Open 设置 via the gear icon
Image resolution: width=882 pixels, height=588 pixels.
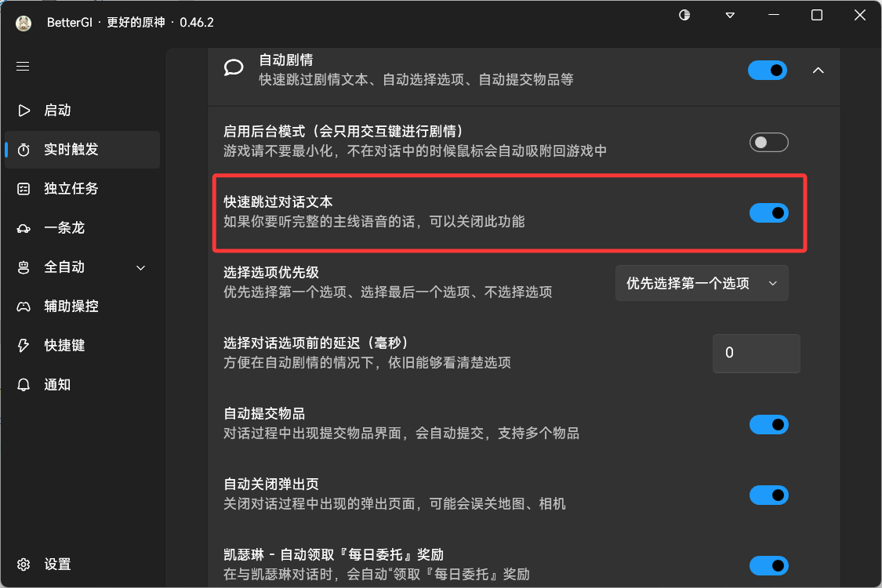[x=24, y=564]
